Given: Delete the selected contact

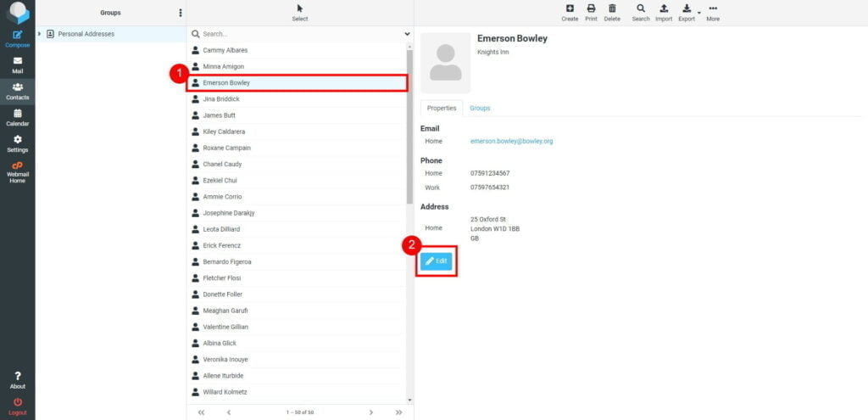Looking at the screenshot, I should (612, 13).
